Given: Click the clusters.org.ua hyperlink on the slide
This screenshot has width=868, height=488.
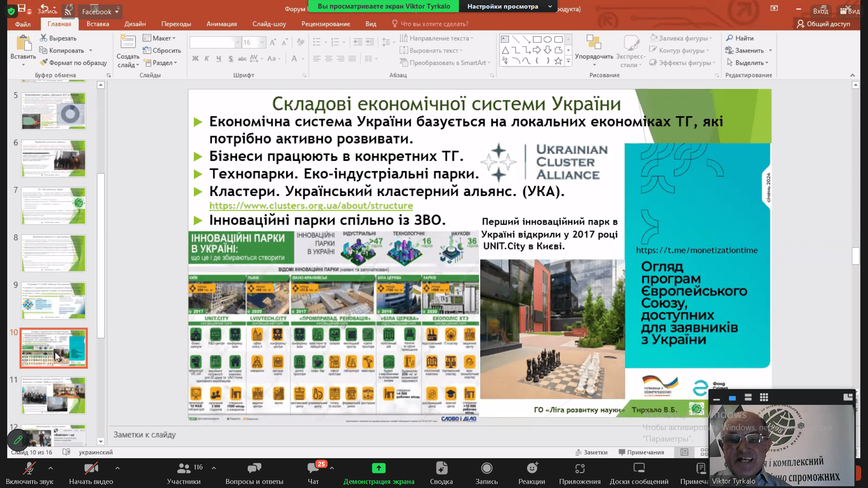Looking at the screenshot, I should click(311, 206).
